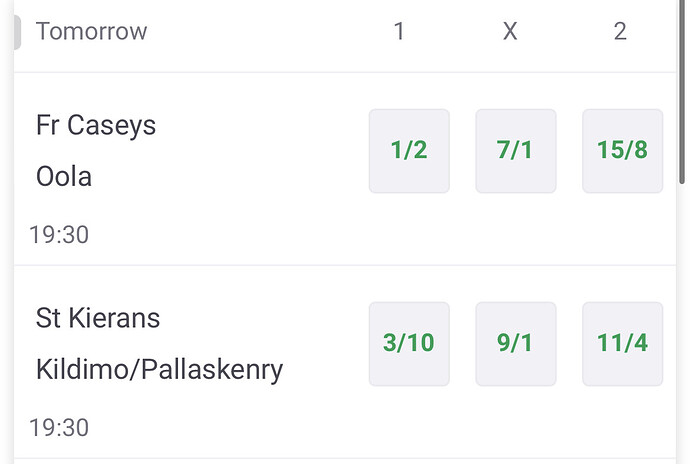
Task: Select 3/10 odds for St Kierans
Action: point(409,343)
